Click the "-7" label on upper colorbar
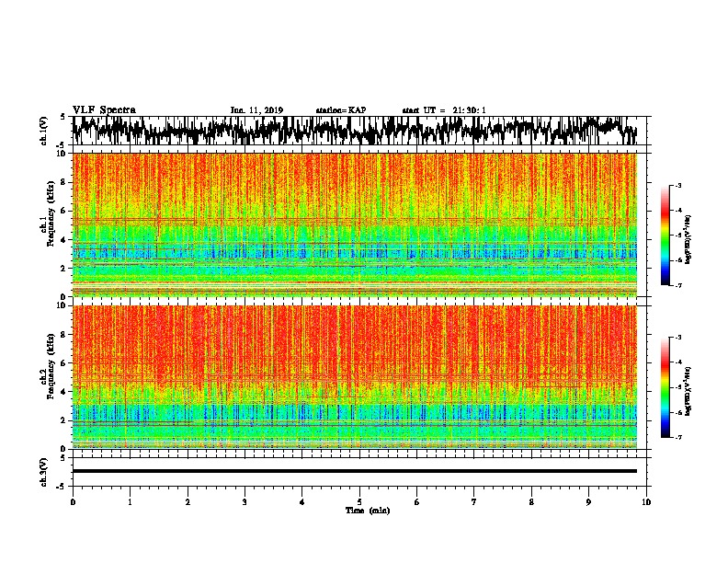This screenshot has height=563, width=728. [x=678, y=285]
